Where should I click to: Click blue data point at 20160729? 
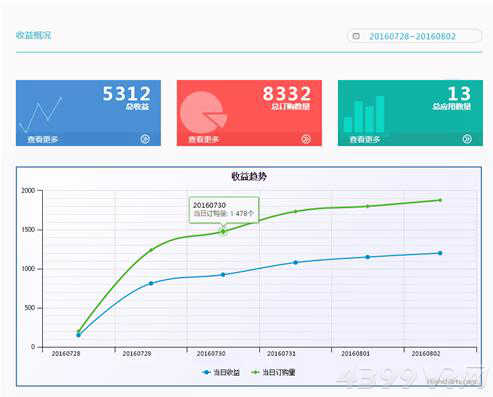click(151, 283)
